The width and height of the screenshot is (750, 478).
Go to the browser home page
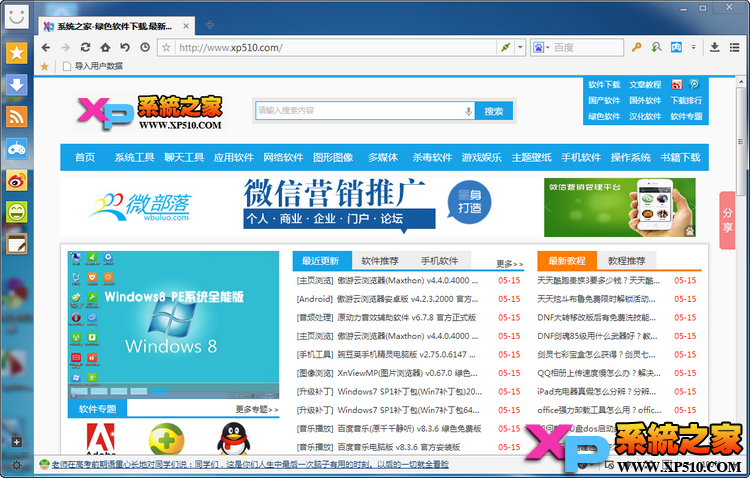tap(105, 47)
